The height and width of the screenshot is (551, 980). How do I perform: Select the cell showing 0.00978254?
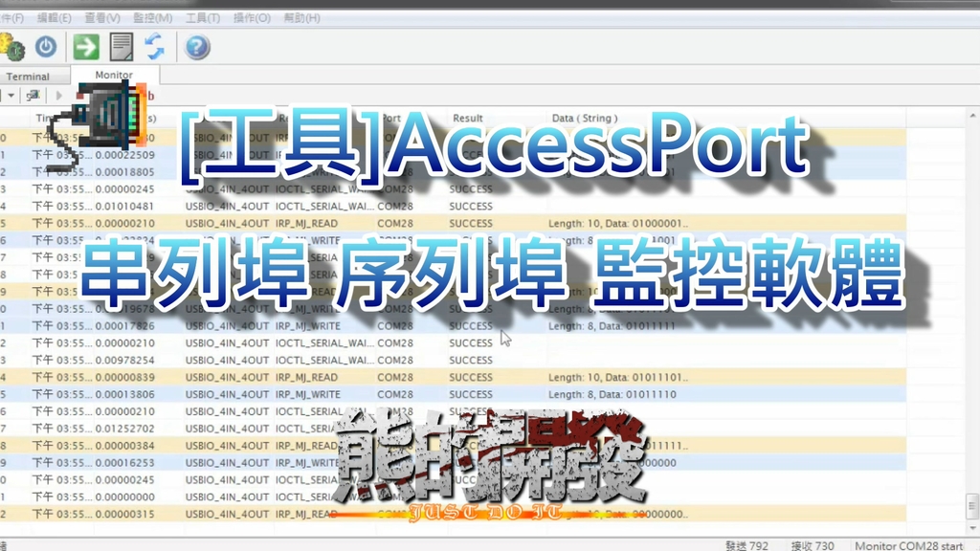pyautogui.click(x=125, y=361)
